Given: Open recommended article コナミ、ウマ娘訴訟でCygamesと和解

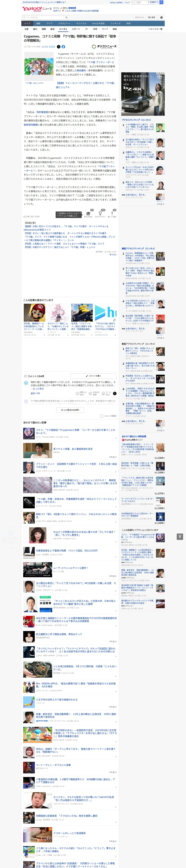Looking at the screenshot, I should point(76,431).
